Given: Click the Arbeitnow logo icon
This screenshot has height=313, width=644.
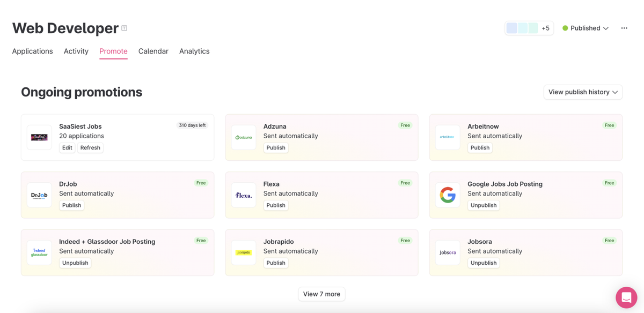Looking at the screenshot, I should click(x=448, y=137).
